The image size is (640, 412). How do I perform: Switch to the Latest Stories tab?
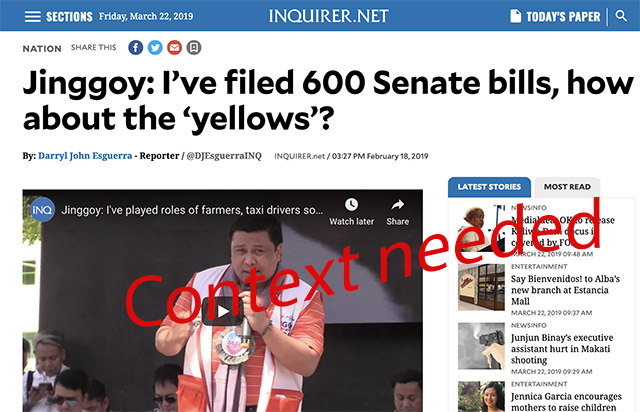489,187
